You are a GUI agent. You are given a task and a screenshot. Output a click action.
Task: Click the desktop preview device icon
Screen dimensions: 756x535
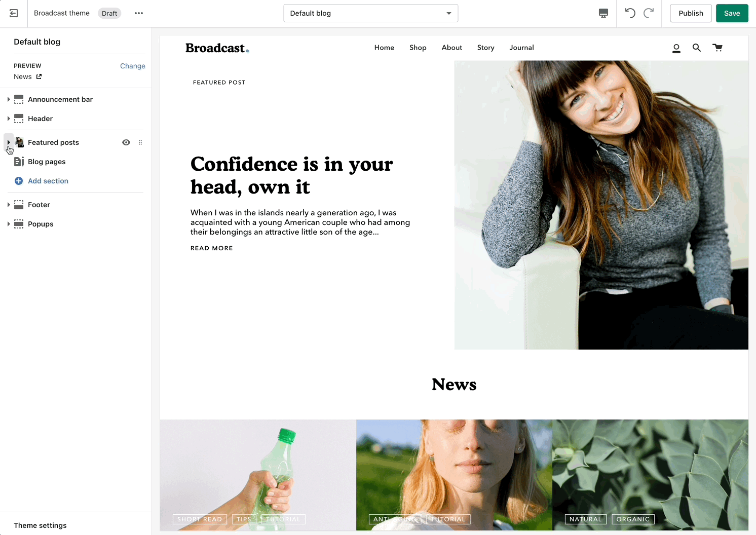click(x=603, y=13)
